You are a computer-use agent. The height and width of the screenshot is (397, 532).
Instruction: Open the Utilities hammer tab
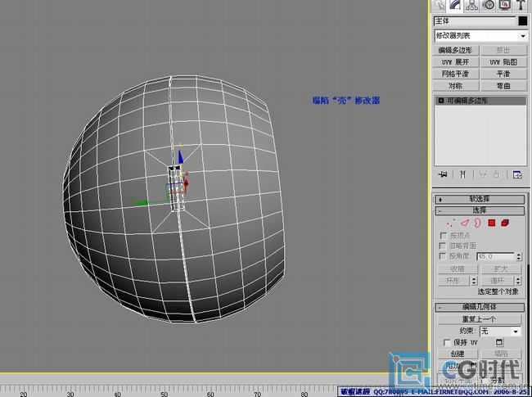[521, 5]
